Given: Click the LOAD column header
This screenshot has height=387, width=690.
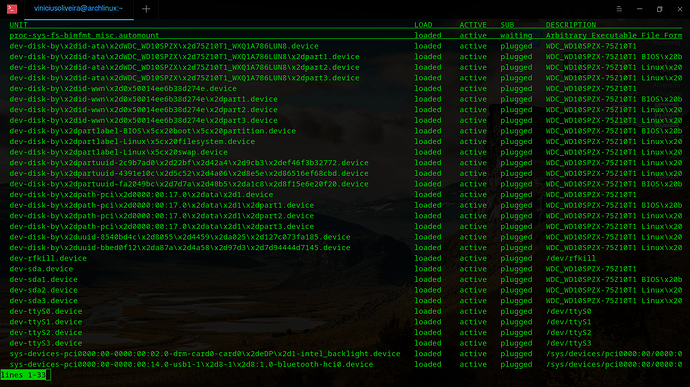Looking at the screenshot, I should [423, 25].
